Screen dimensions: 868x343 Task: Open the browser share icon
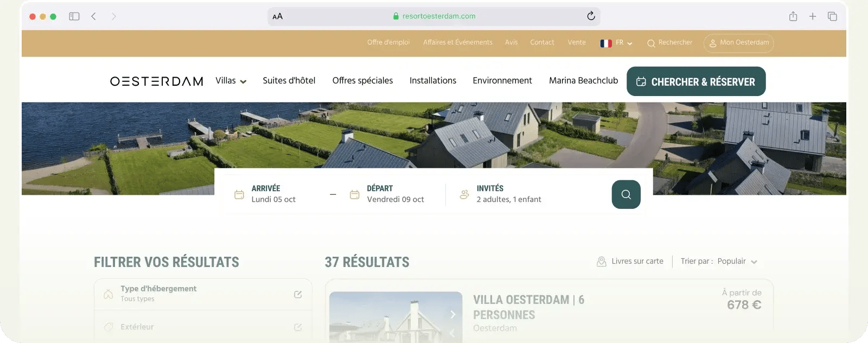[793, 16]
